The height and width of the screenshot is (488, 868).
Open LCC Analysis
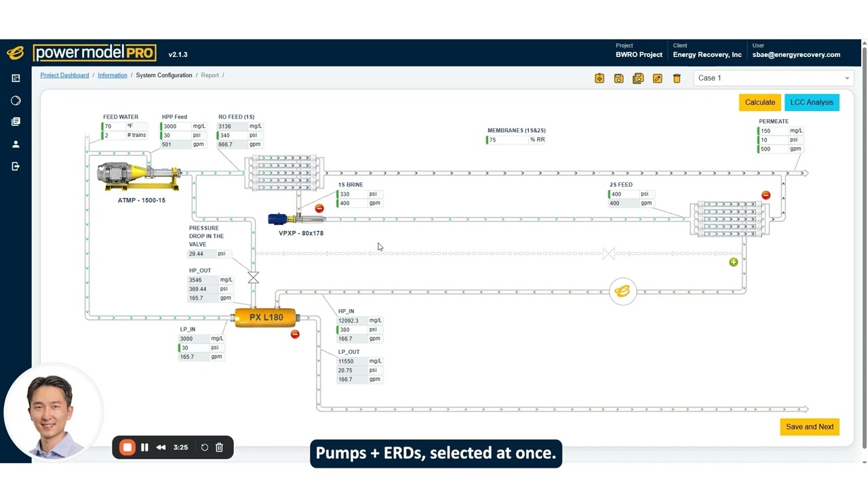(x=812, y=102)
